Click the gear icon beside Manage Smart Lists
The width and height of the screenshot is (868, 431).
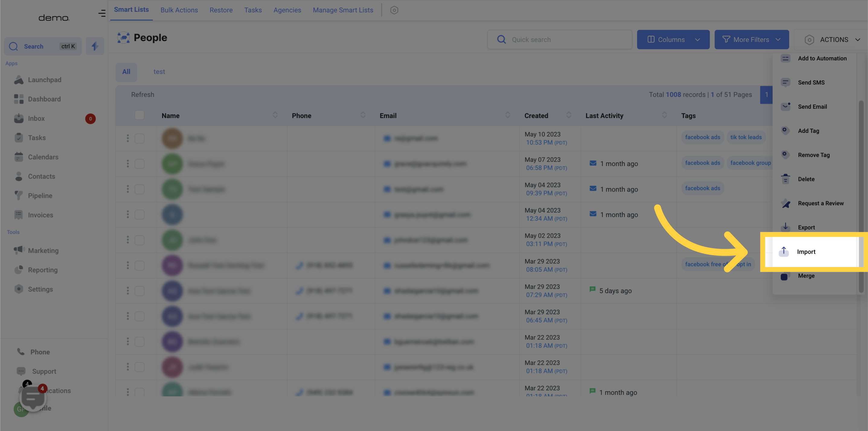pyautogui.click(x=394, y=10)
